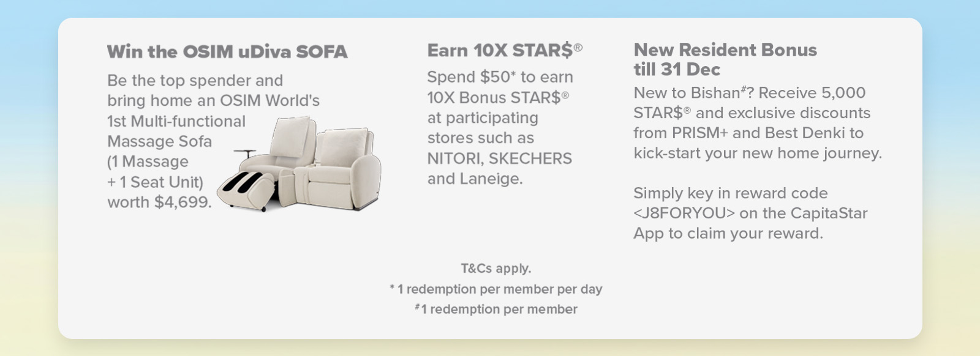980x356 pixels.
Task: Select the "1st Multi-functional" text line
Action: [176, 121]
